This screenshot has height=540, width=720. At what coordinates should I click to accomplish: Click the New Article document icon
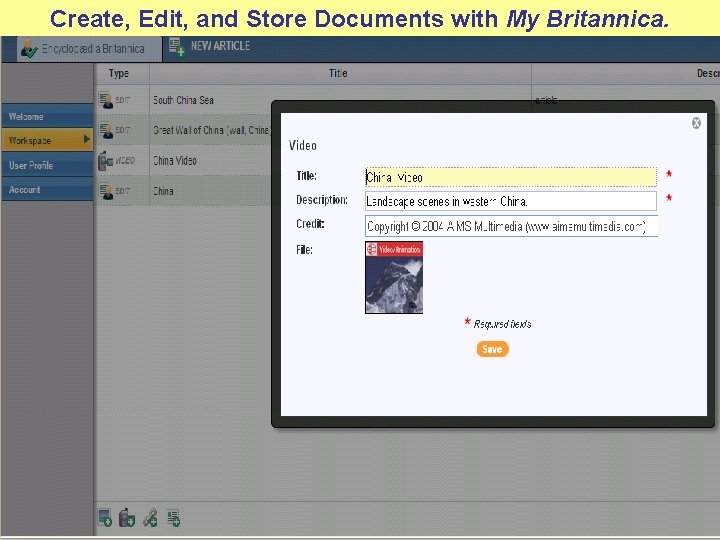[177, 47]
